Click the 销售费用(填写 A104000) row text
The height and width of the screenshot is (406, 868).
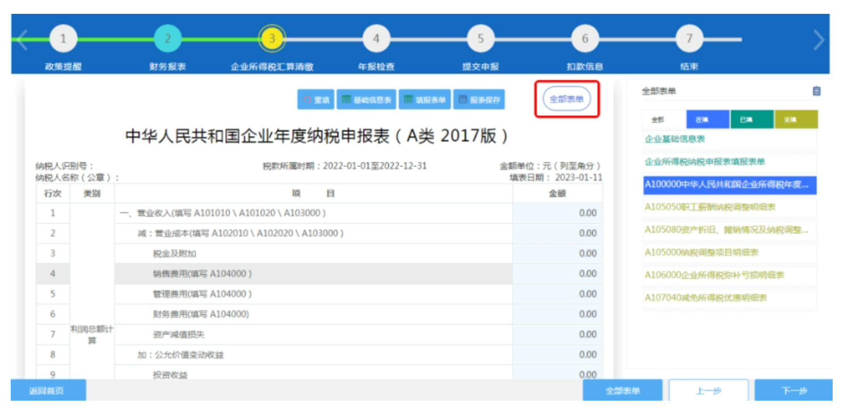[x=202, y=274]
